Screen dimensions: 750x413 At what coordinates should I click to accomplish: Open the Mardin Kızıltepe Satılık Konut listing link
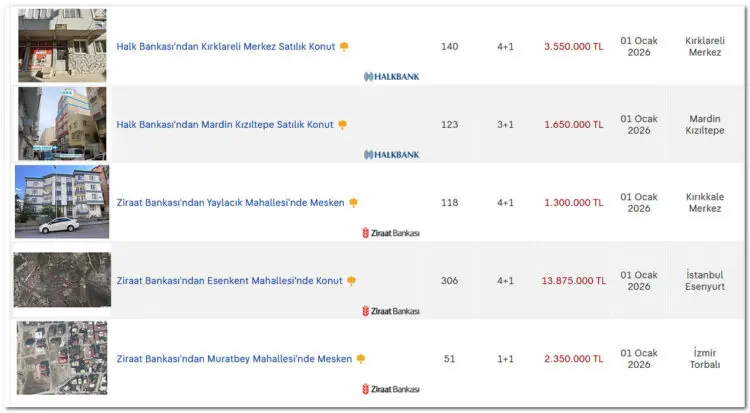224,125
